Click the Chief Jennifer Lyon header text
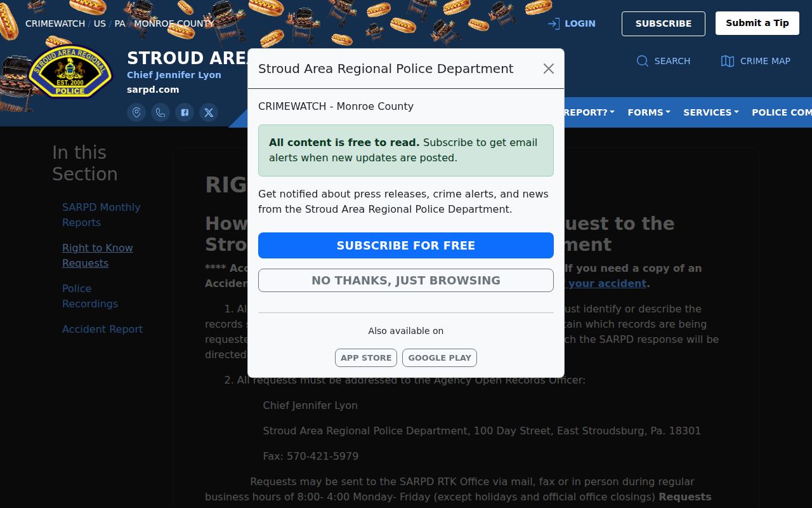The height and width of the screenshot is (508, 812). pyautogui.click(x=174, y=75)
